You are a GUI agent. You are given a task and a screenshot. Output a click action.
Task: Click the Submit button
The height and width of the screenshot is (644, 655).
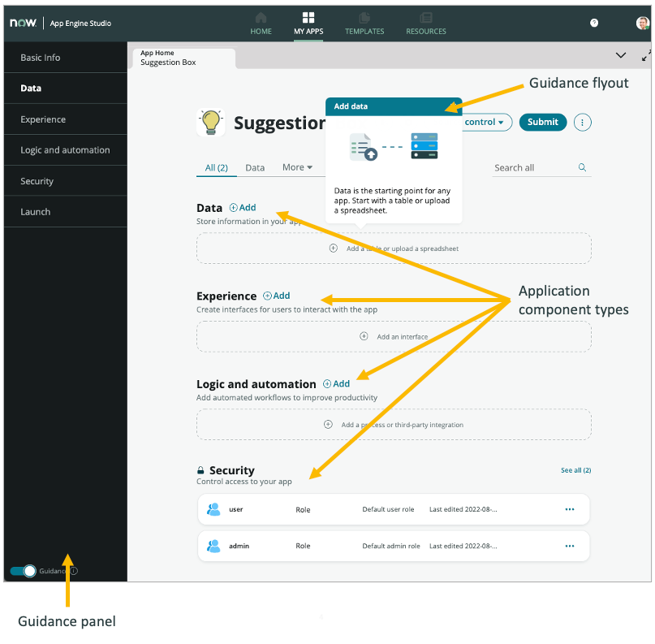(542, 122)
